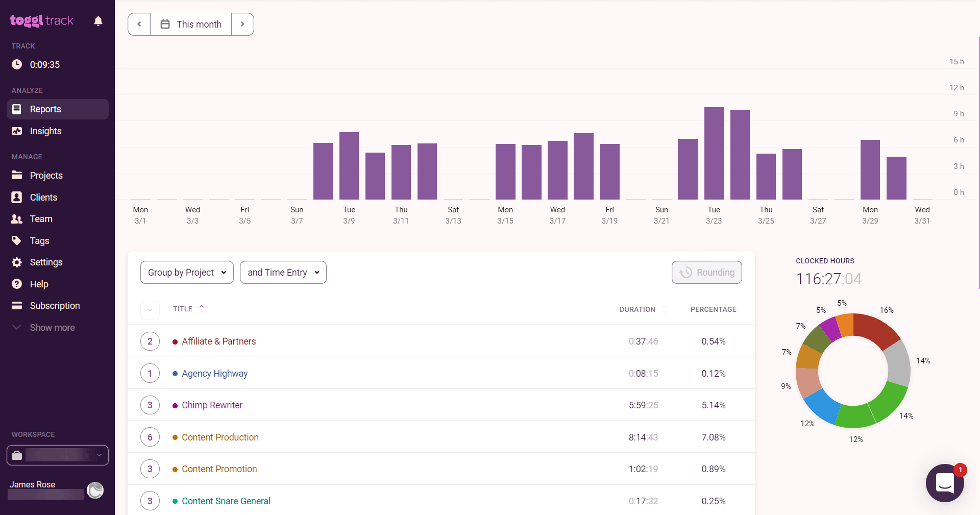
Task: Open the Group by Project dropdown
Action: pos(187,273)
